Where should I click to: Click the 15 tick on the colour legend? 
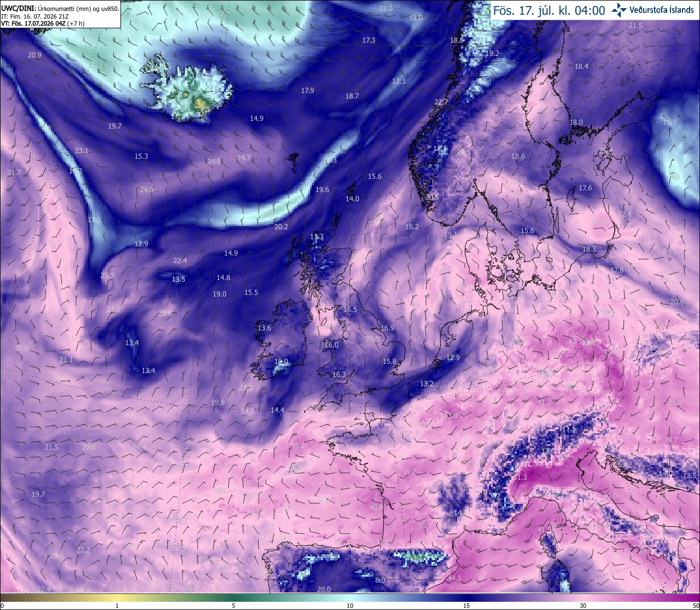pos(466,606)
